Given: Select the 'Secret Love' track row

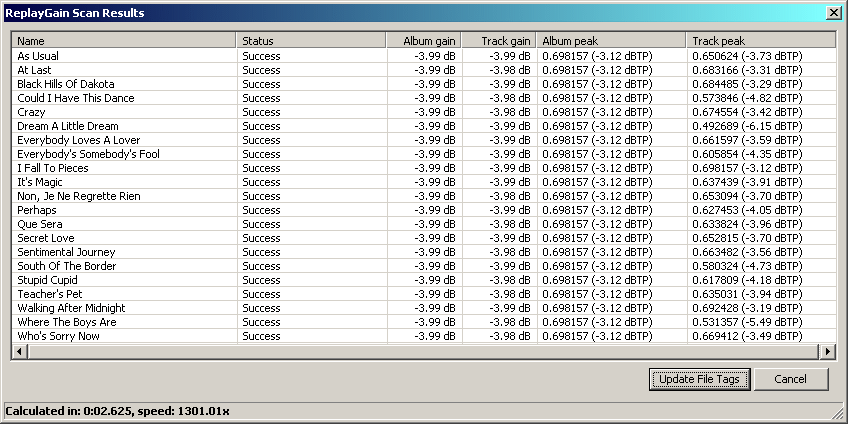Looking at the screenshot, I should pos(423,238).
